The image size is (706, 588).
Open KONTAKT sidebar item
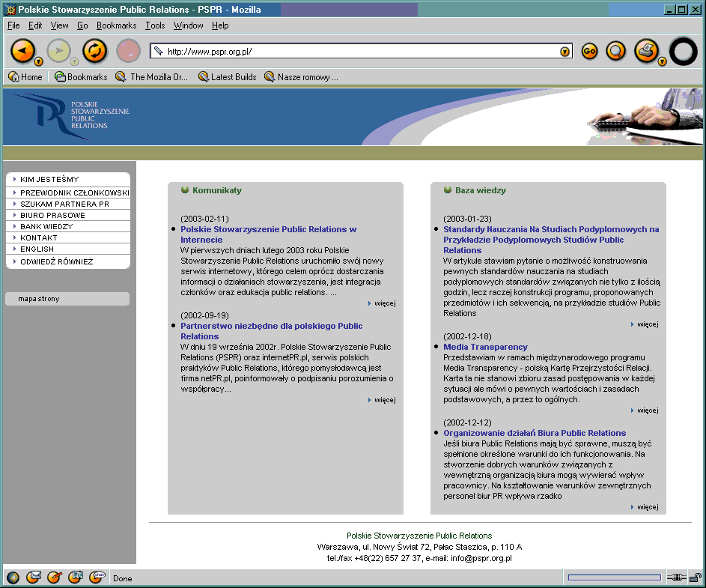[x=68, y=238]
